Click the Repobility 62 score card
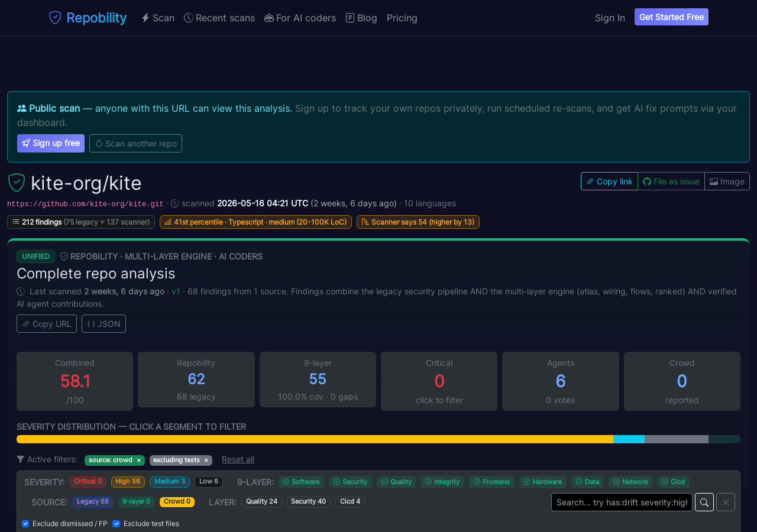 pos(196,379)
